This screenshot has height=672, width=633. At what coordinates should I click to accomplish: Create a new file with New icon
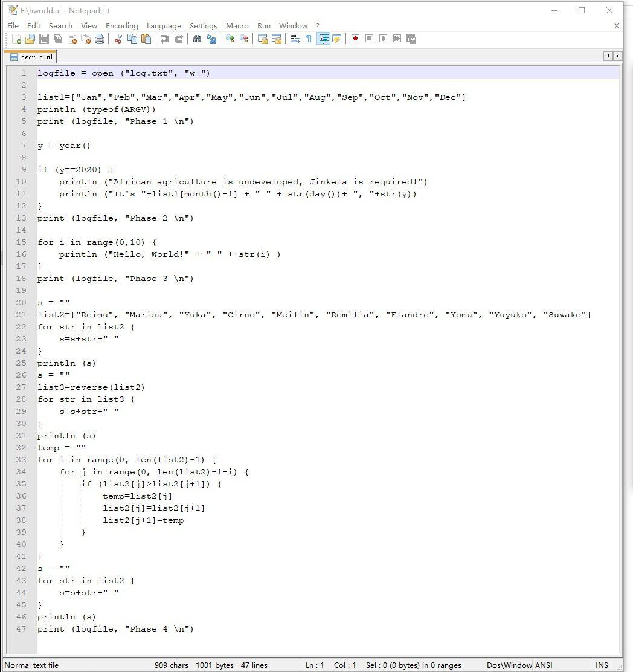coord(17,39)
